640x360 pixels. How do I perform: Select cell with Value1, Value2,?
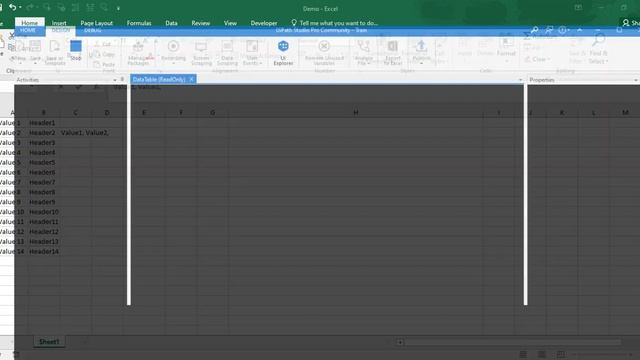(85, 133)
